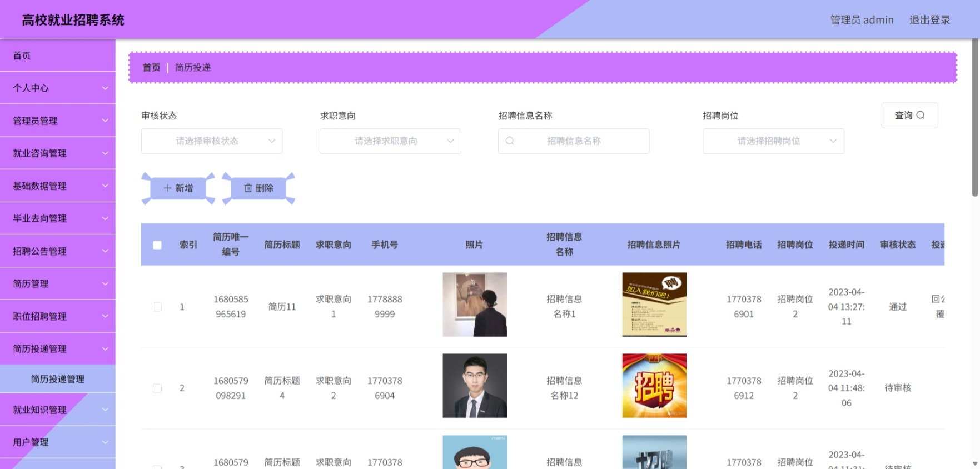Expand the 用户管理 sidebar menu
The height and width of the screenshot is (469, 980).
pos(58,442)
